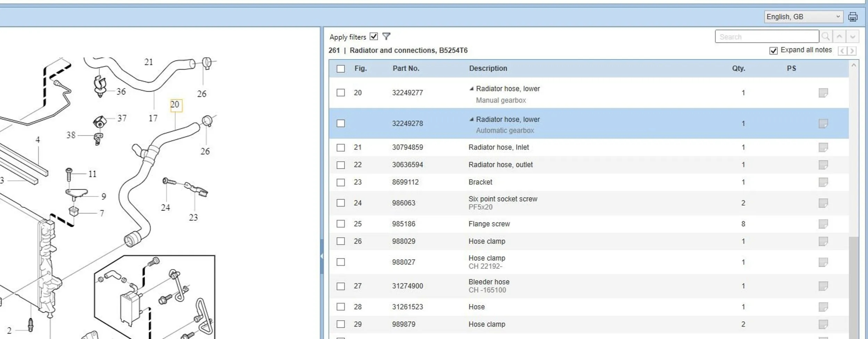Jump to next search result arrow
868x339 pixels.
point(853,37)
